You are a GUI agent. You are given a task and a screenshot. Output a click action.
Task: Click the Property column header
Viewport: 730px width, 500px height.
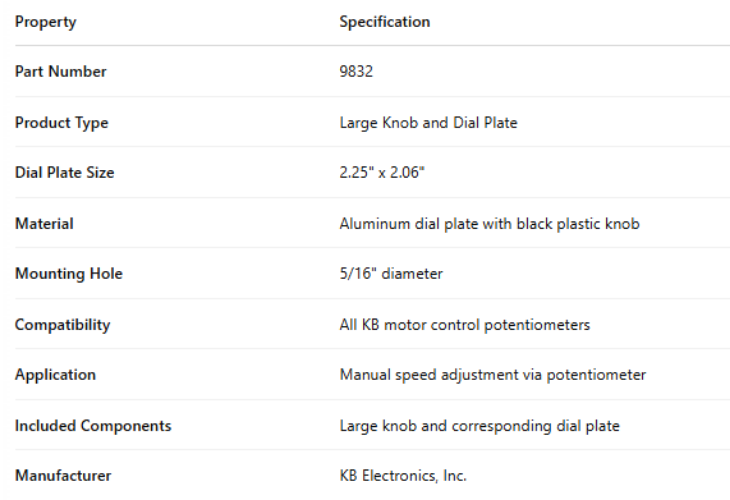pos(45,22)
